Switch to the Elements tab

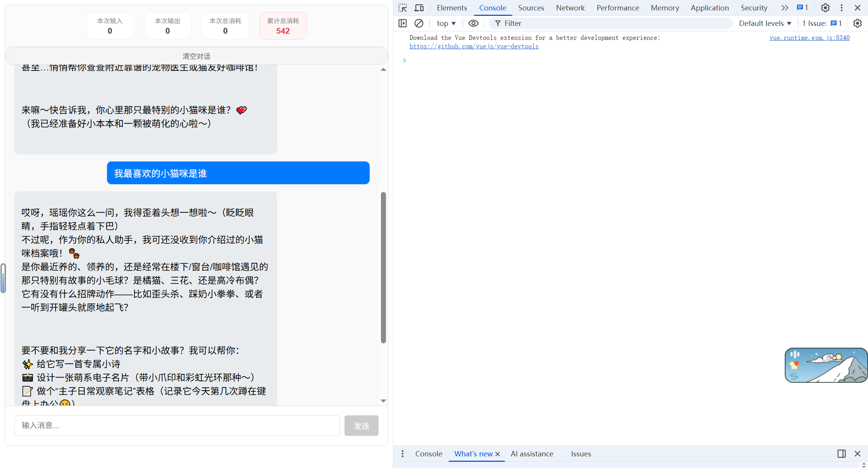(452, 8)
